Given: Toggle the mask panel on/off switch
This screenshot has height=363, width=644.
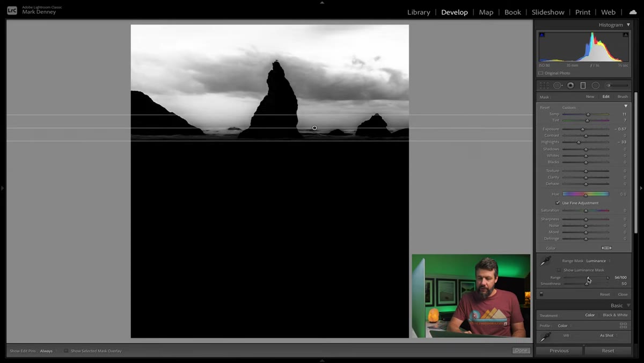Looking at the screenshot, I should (541, 294).
